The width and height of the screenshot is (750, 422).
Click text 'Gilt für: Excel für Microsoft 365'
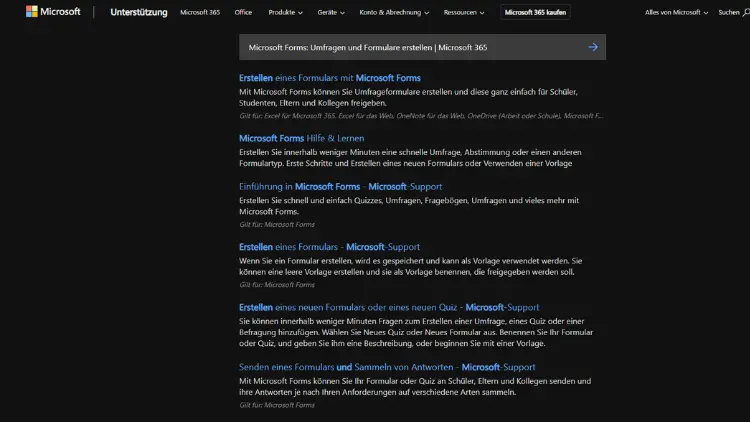[421, 116]
